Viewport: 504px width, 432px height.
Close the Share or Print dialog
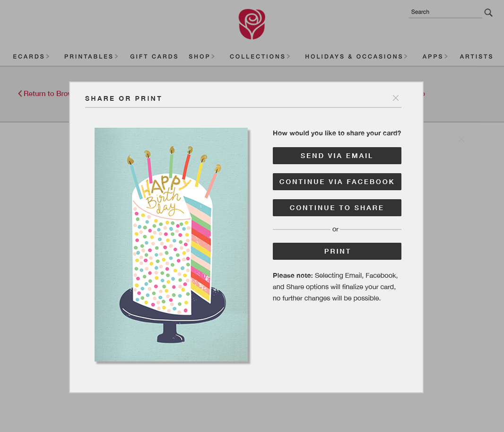(396, 98)
